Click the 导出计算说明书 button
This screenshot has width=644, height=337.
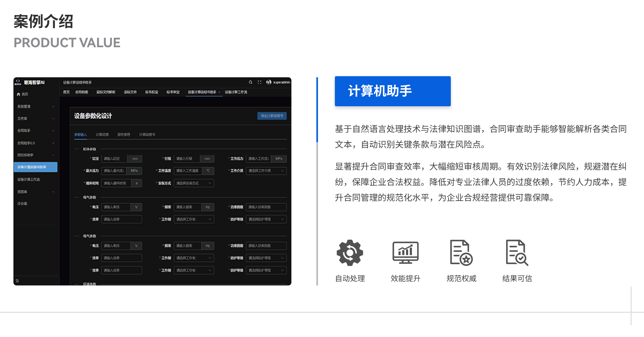(x=272, y=116)
